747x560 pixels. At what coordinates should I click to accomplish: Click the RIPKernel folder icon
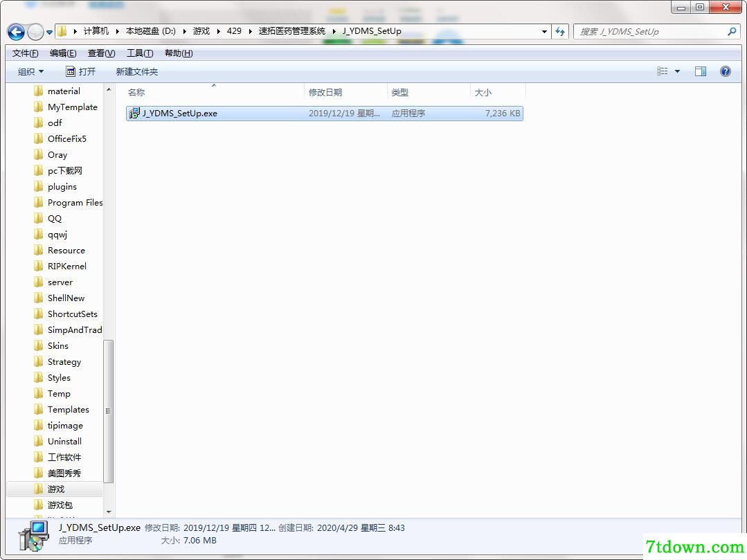click(x=39, y=267)
